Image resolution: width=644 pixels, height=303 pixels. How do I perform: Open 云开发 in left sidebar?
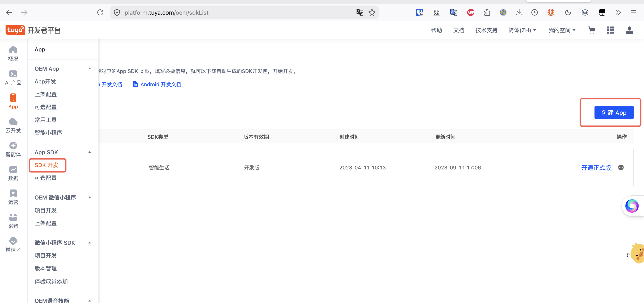13,125
